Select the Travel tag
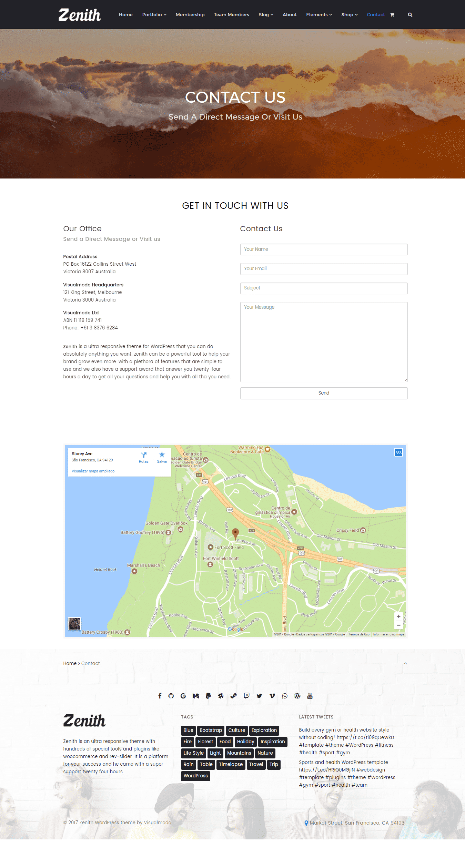465x868 pixels. (x=256, y=764)
